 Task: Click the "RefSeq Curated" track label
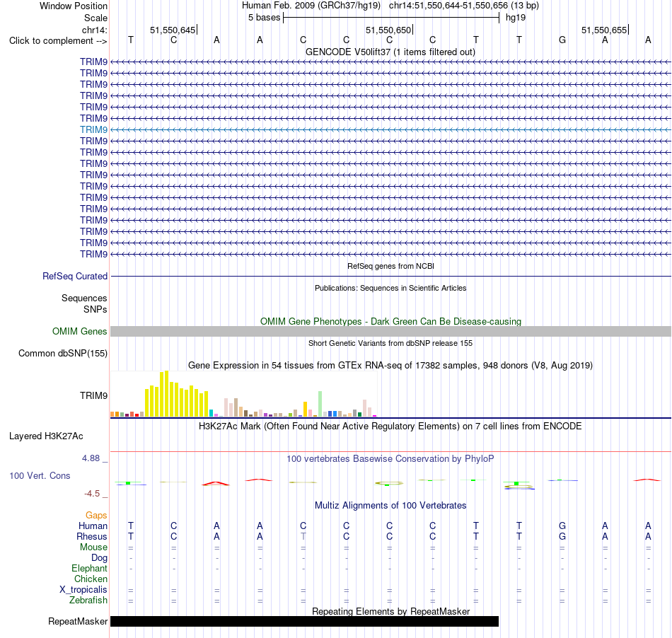tap(74, 277)
